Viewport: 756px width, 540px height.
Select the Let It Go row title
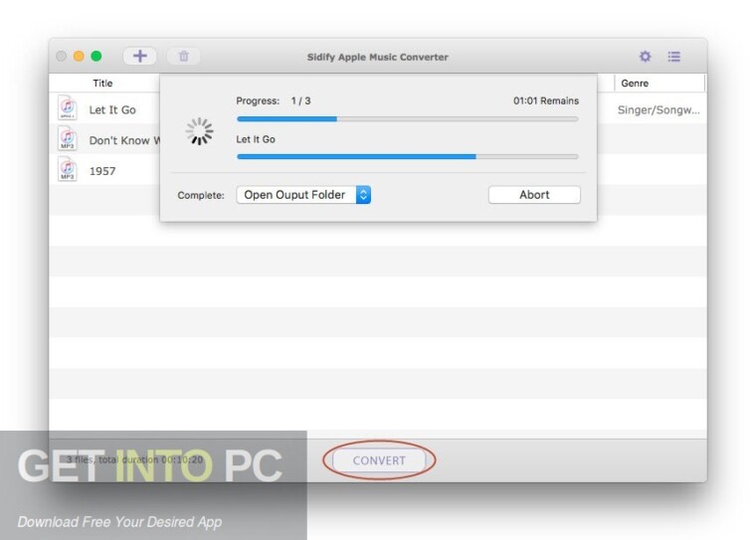[x=112, y=110]
